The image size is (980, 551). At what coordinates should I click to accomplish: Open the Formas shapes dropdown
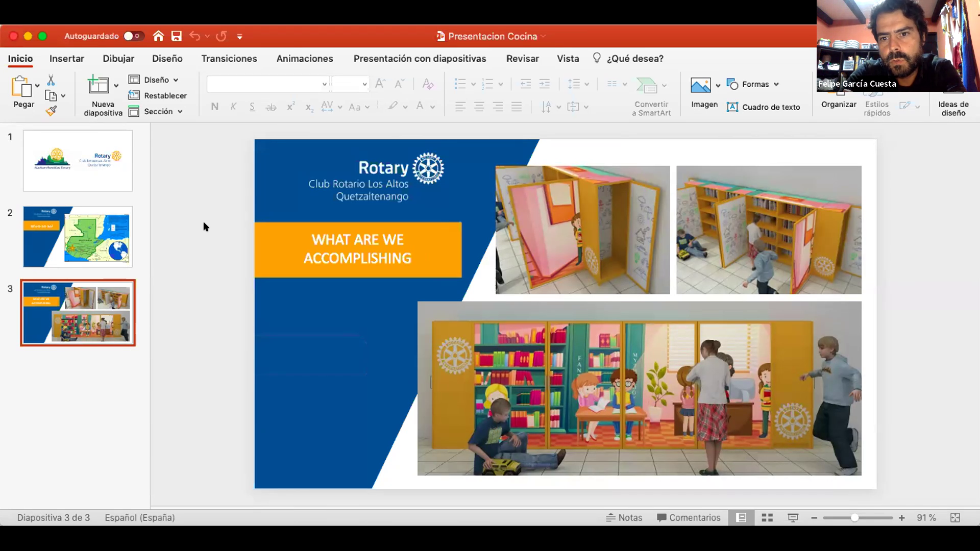click(x=754, y=84)
